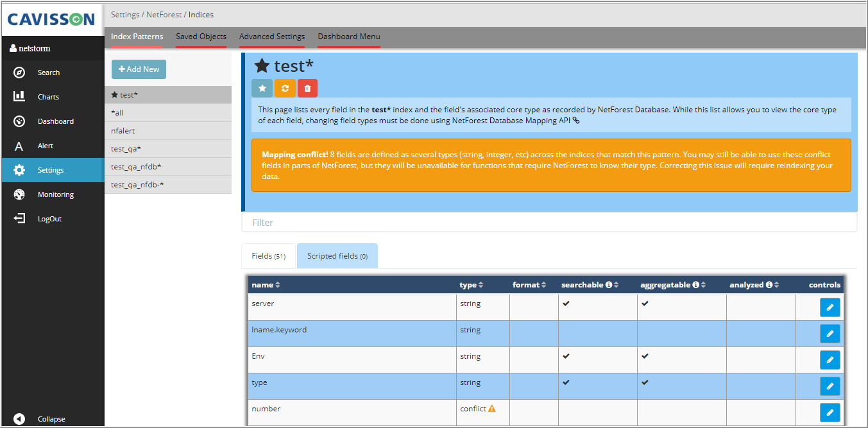Switch to the Index Patterns tab
The width and height of the screenshot is (868, 428).
point(137,37)
